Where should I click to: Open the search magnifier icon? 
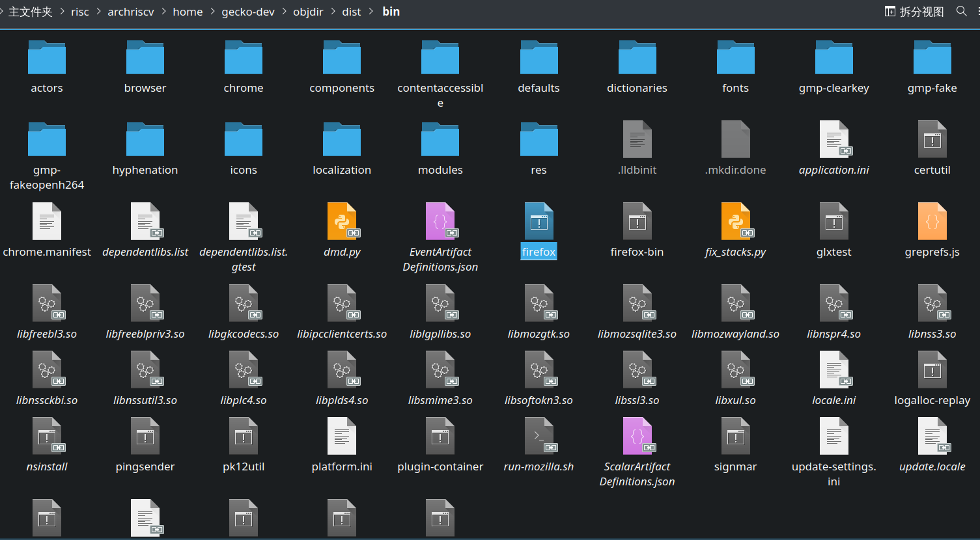962,11
